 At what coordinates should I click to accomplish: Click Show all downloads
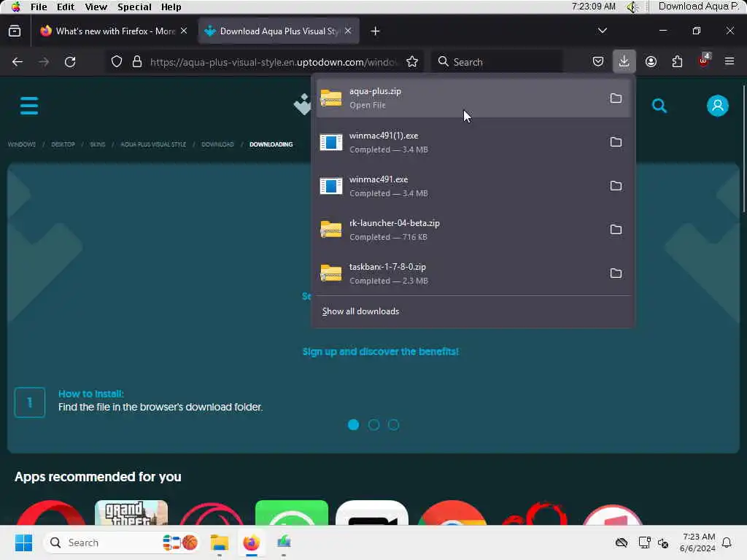360,311
